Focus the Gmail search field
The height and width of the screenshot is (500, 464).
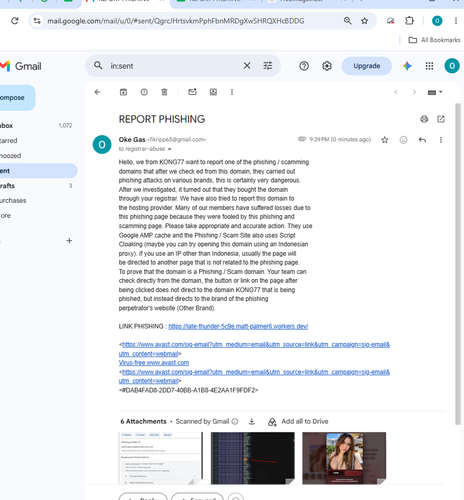pos(173,66)
